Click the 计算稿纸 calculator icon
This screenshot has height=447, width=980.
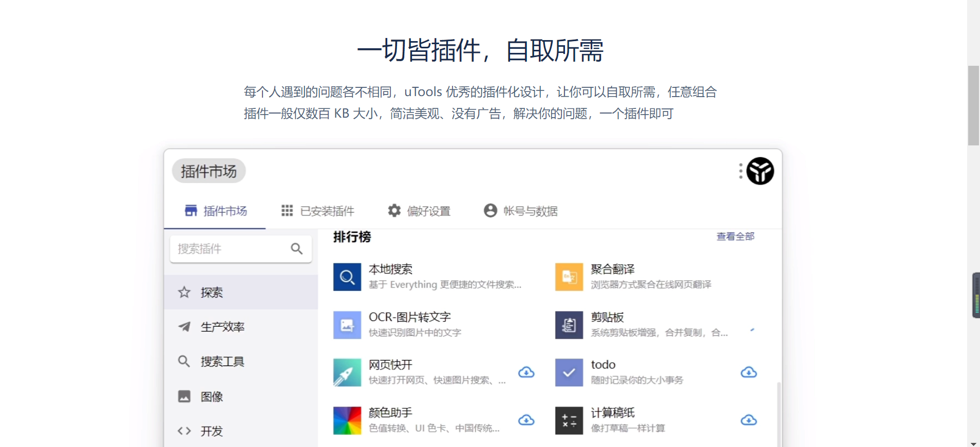[x=569, y=421]
